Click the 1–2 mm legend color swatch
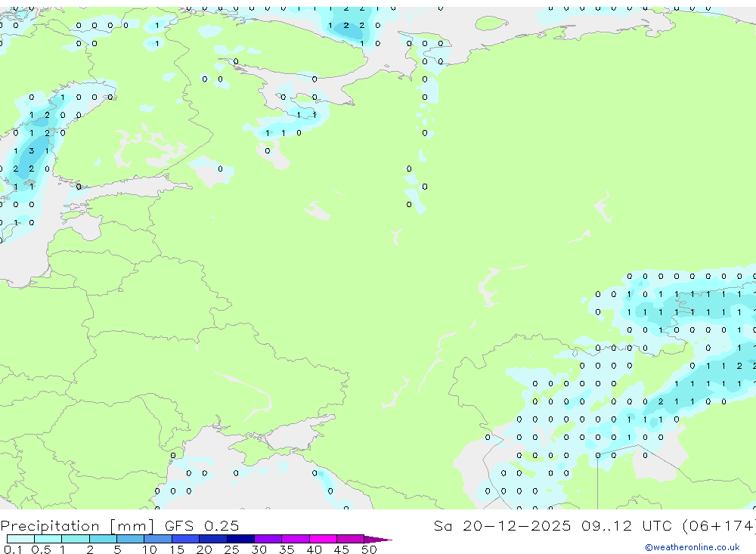756x554 pixels. pos(75,539)
